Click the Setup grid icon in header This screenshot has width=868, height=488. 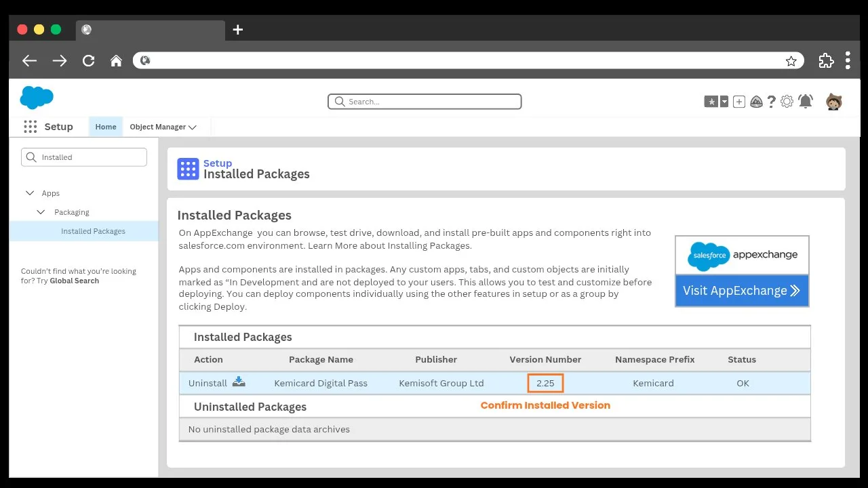pos(188,169)
